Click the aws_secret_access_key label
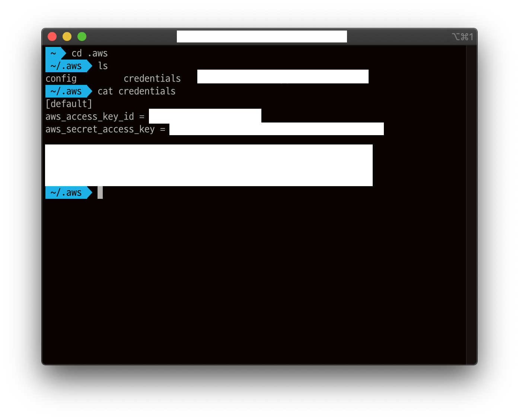This screenshot has height=420, width=519. click(100, 129)
